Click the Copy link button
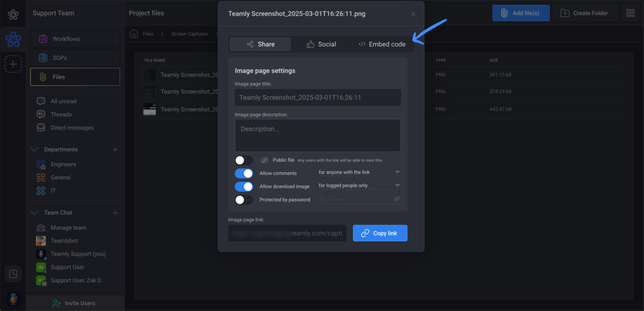The image size is (644, 311). point(380,233)
